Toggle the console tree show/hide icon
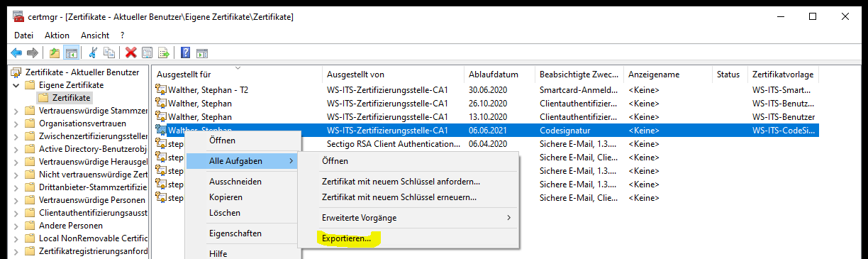The height and width of the screenshot is (259, 868). tap(71, 53)
